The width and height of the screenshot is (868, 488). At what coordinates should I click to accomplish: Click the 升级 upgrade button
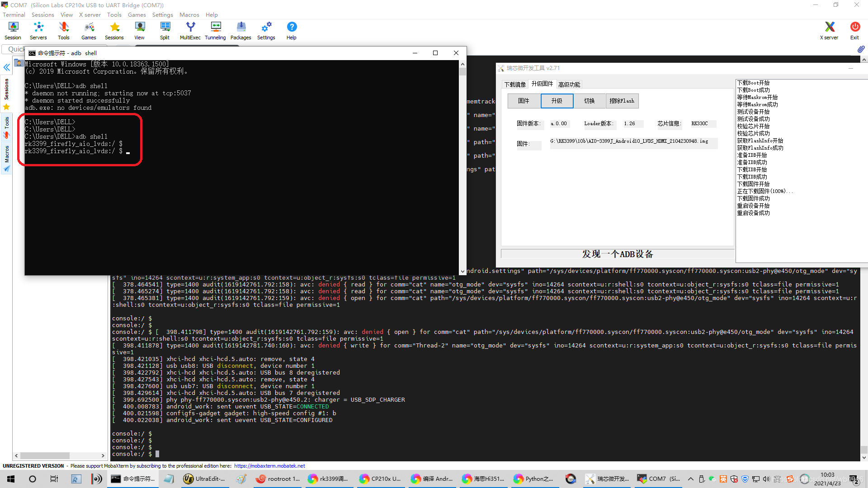click(x=557, y=101)
